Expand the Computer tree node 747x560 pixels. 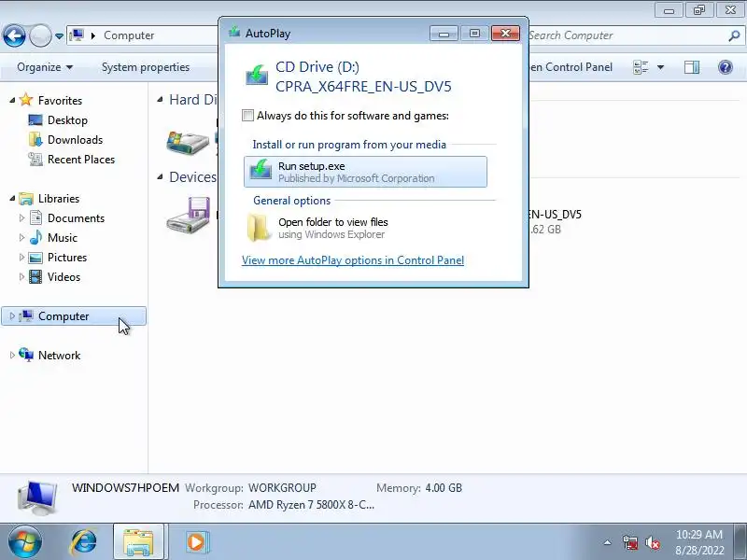point(12,316)
